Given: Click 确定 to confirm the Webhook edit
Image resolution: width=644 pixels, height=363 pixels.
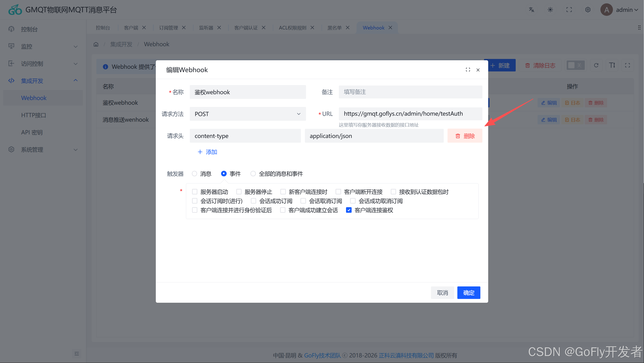Looking at the screenshot, I should tap(469, 293).
